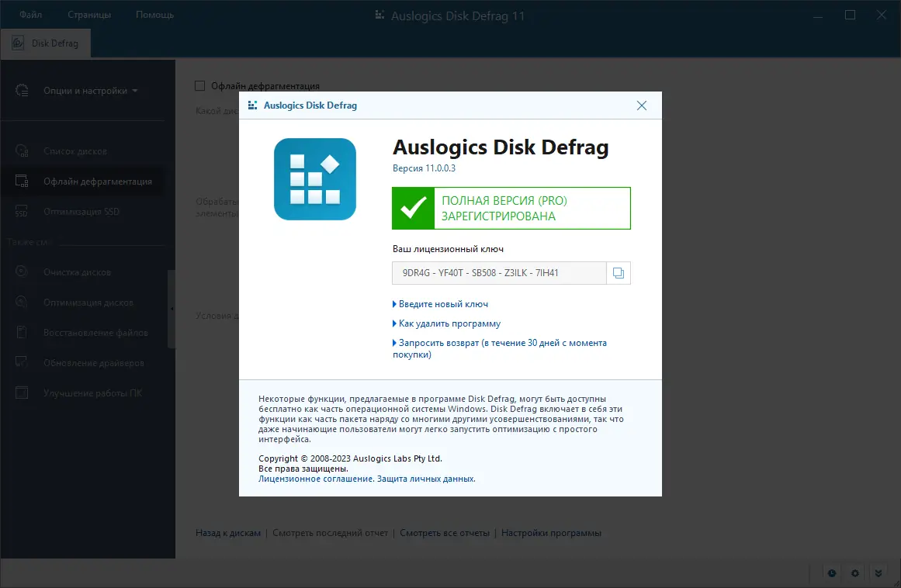
Task: Click the 'Восстановление файлов' icon
Action: (22, 332)
